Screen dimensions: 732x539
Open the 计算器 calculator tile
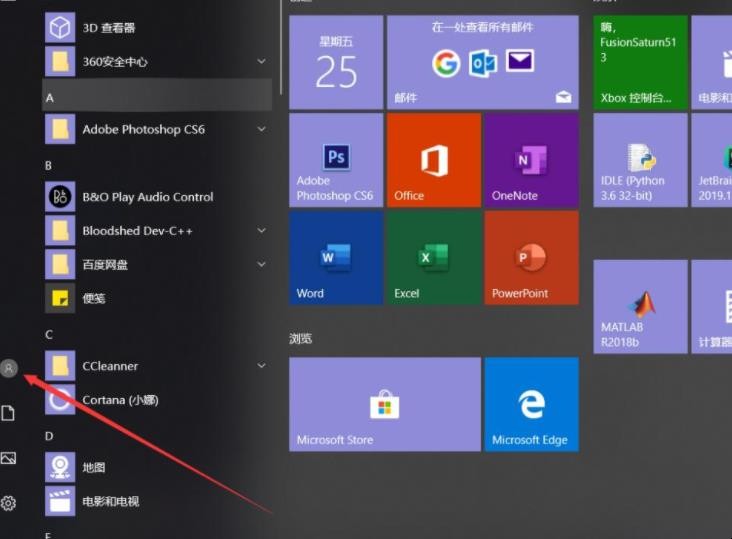pos(711,307)
